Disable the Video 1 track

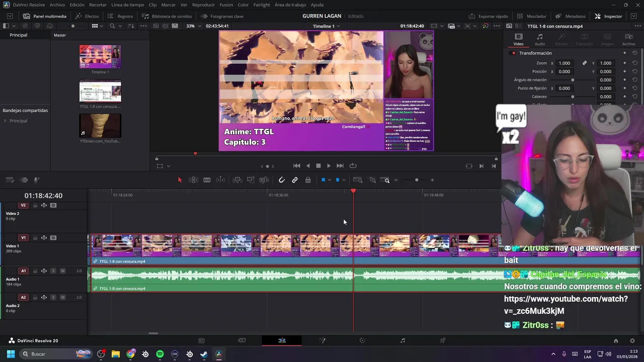tap(53, 238)
